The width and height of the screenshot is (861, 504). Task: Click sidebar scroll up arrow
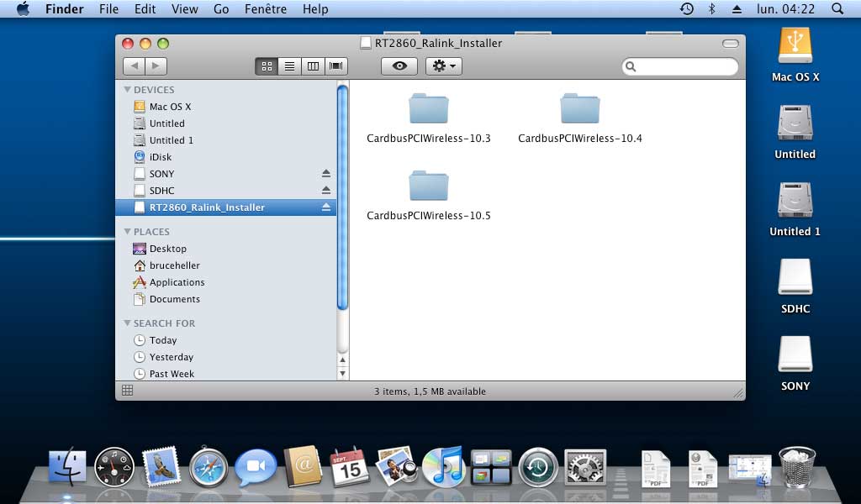pos(343,360)
